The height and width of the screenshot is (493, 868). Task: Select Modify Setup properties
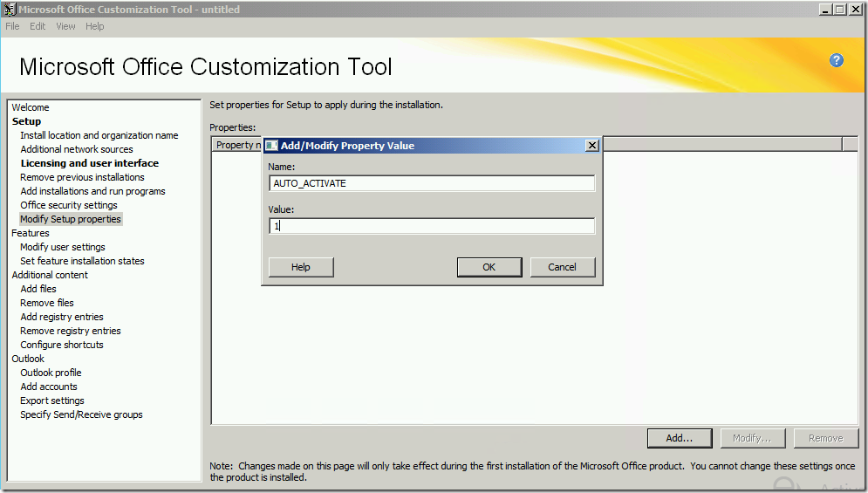point(71,219)
